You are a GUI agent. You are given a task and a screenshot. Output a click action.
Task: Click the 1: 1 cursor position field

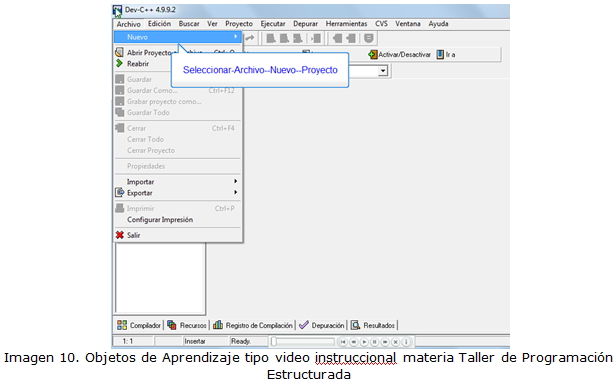(x=134, y=341)
